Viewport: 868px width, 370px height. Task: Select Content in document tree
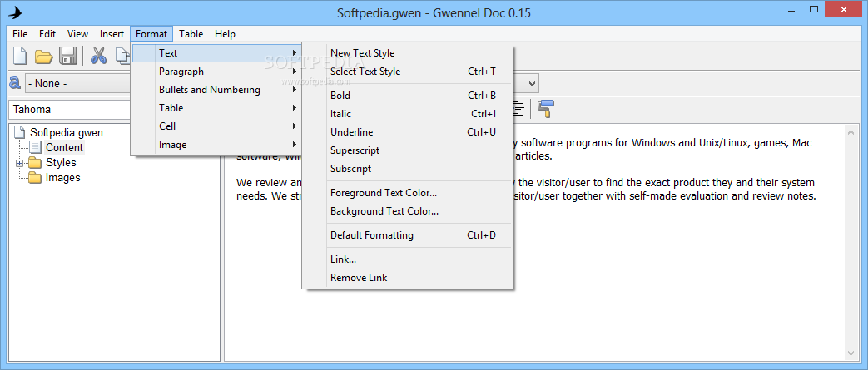(x=64, y=148)
